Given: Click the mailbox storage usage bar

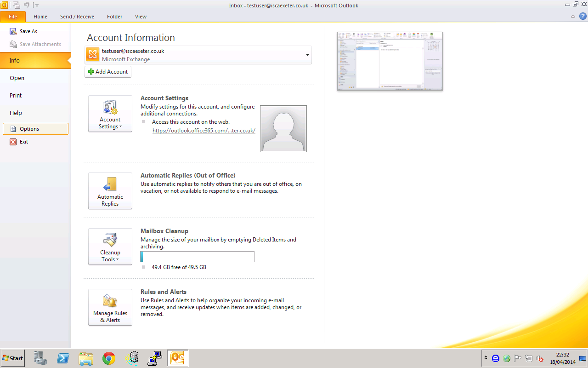Looking at the screenshot, I should [198, 257].
